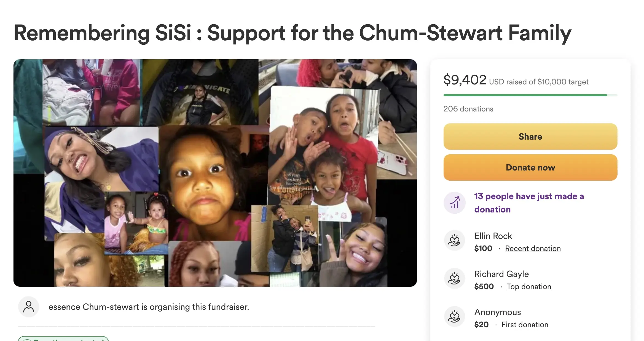
Task: Click the donation icon beside Anonymous donor
Action: coord(454,316)
